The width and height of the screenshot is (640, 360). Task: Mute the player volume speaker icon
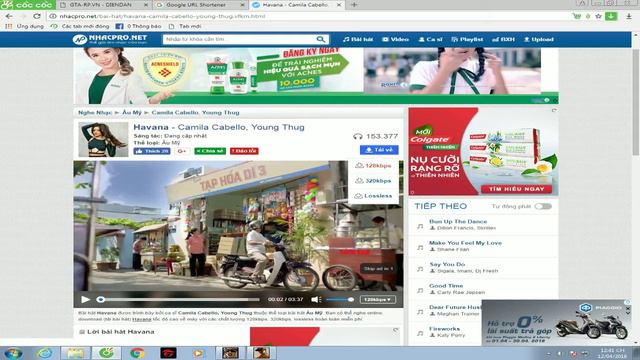point(316,300)
